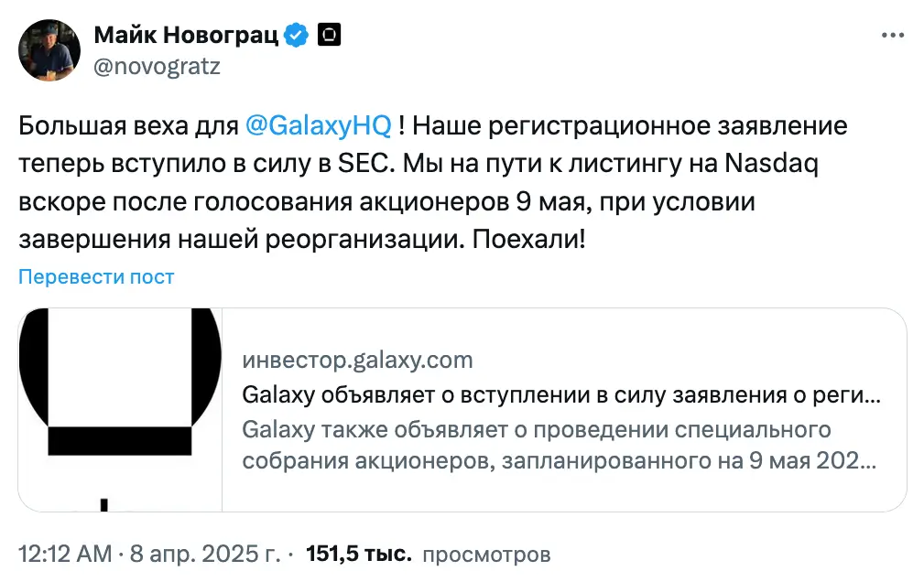Click the 12:12 AM timestamp

tap(64, 554)
